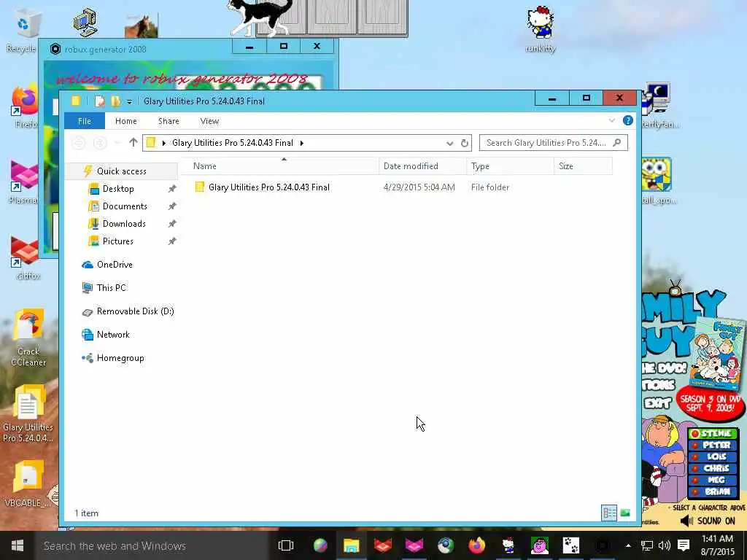The width and height of the screenshot is (747, 560).
Task: Select BRIAN character in Family Guy widget
Action: pyautogui.click(x=713, y=491)
